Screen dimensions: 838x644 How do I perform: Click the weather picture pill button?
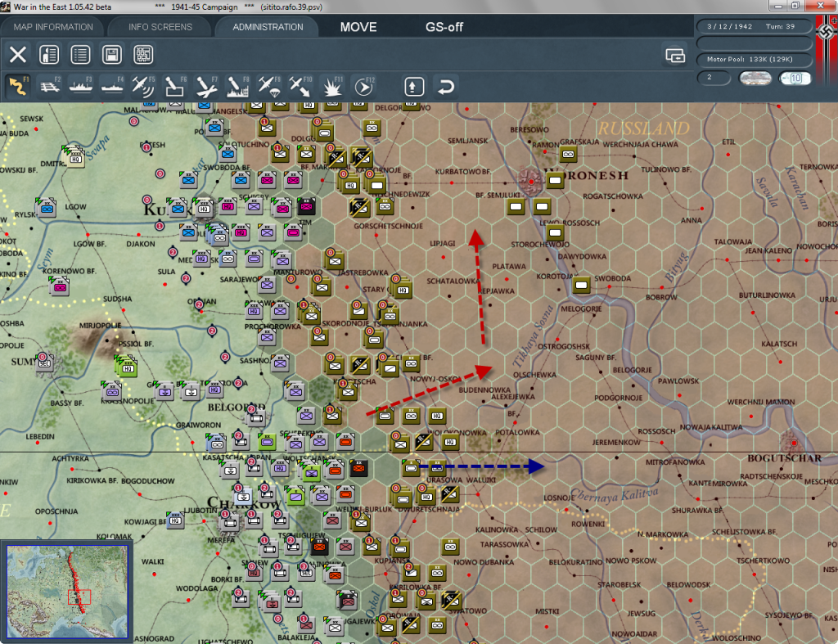(x=755, y=78)
